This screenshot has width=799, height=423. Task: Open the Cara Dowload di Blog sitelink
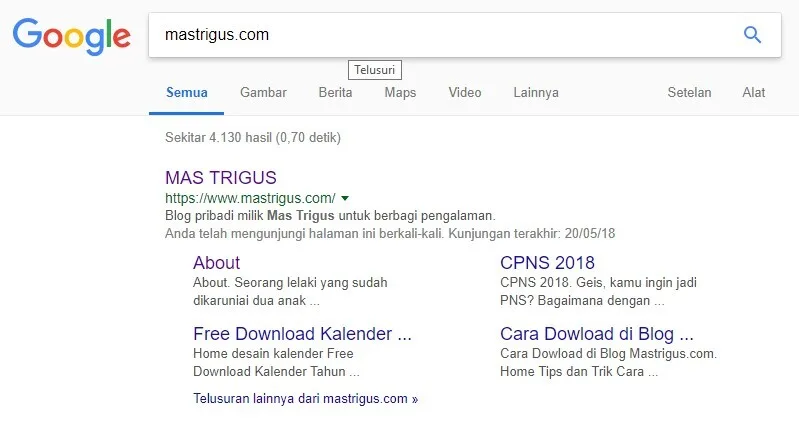[x=597, y=334]
